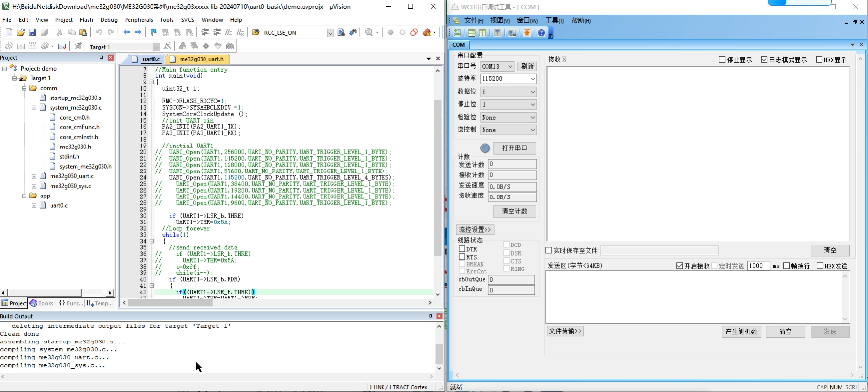Close the Build Output panel
The width and height of the screenshot is (868, 392).
pyautogui.click(x=439, y=316)
